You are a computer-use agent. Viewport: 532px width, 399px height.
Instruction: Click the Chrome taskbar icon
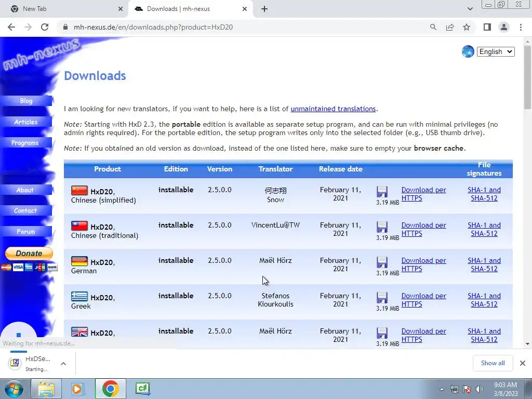pos(110,389)
